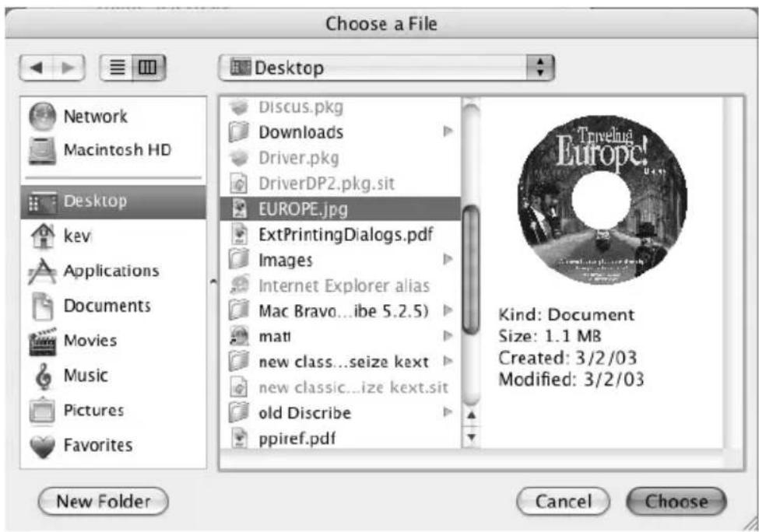Image resolution: width=759 pixels, height=532 pixels.
Task: Open the kev home folder icon
Action: [43, 236]
